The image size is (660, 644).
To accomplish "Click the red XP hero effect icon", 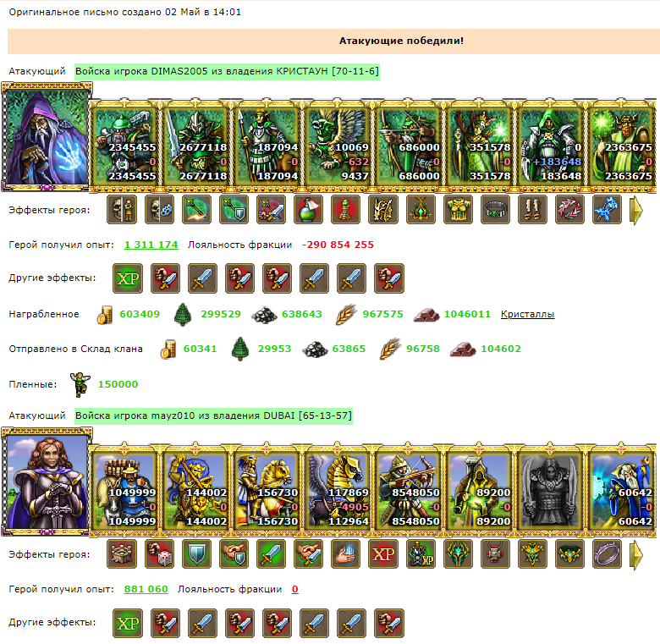I will coord(383,554).
